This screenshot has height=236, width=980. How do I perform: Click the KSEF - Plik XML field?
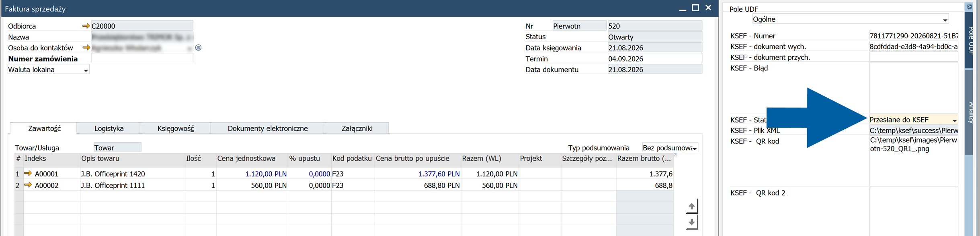coord(913,130)
